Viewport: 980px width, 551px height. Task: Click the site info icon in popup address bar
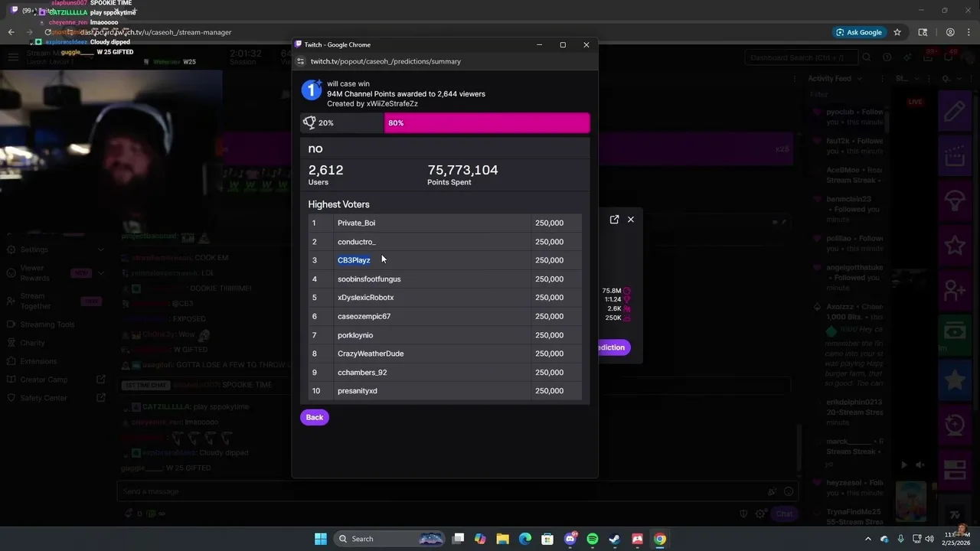(x=302, y=61)
